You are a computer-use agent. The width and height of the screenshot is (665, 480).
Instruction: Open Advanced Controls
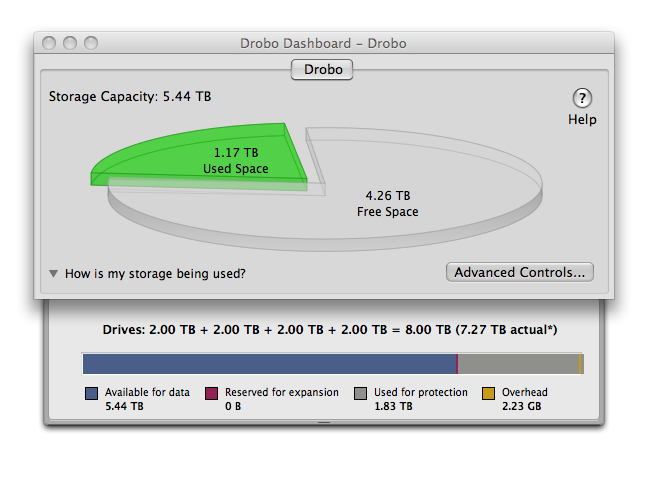(520, 272)
